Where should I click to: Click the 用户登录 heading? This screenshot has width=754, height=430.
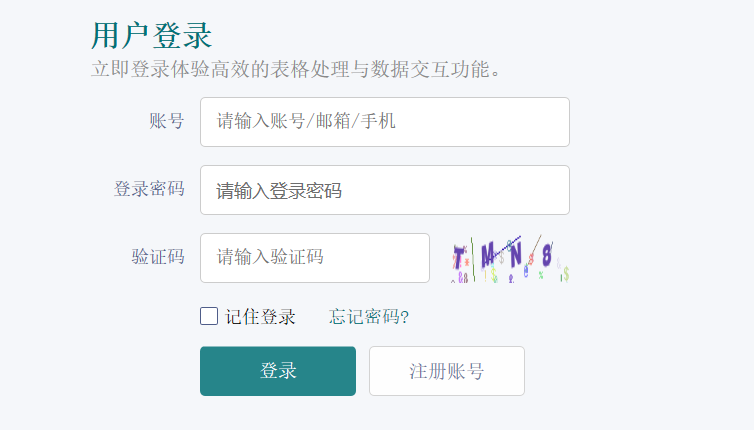click(x=151, y=36)
